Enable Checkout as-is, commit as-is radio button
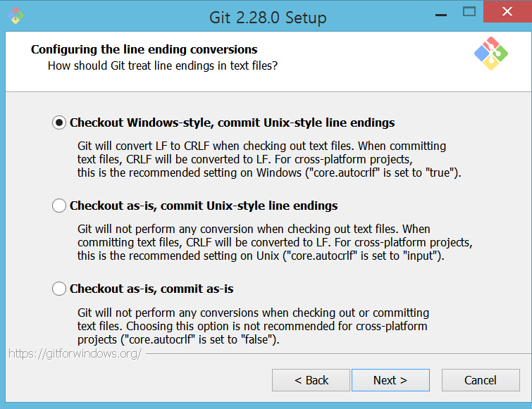 click(x=59, y=289)
